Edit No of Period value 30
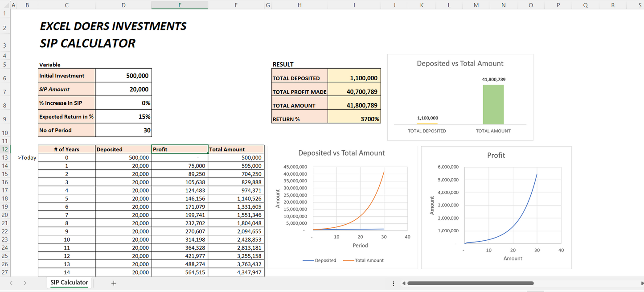The image size is (644, 292). [123, 130]
